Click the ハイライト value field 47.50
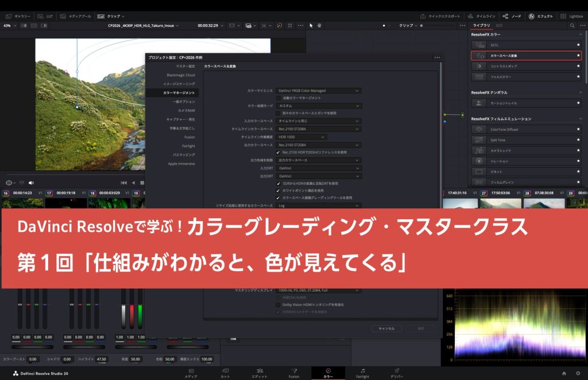Viewport: 588px width, 380px height. pos(102,359)
